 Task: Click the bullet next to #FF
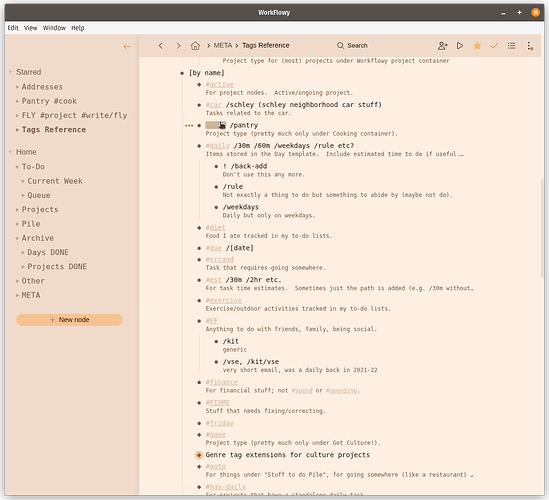click(x=199, y=321)
